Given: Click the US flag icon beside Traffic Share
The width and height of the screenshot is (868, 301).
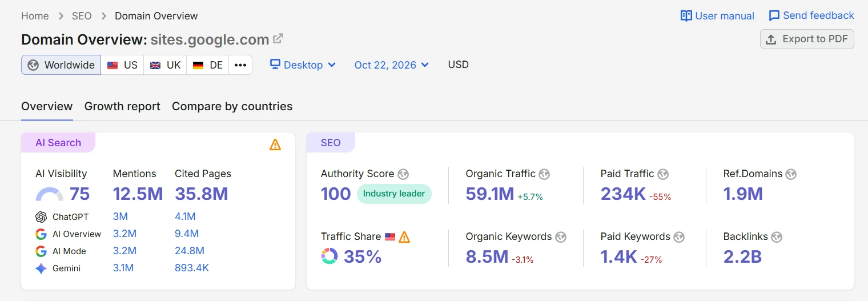Looking at the screenshot, I should tap(390, 236).
